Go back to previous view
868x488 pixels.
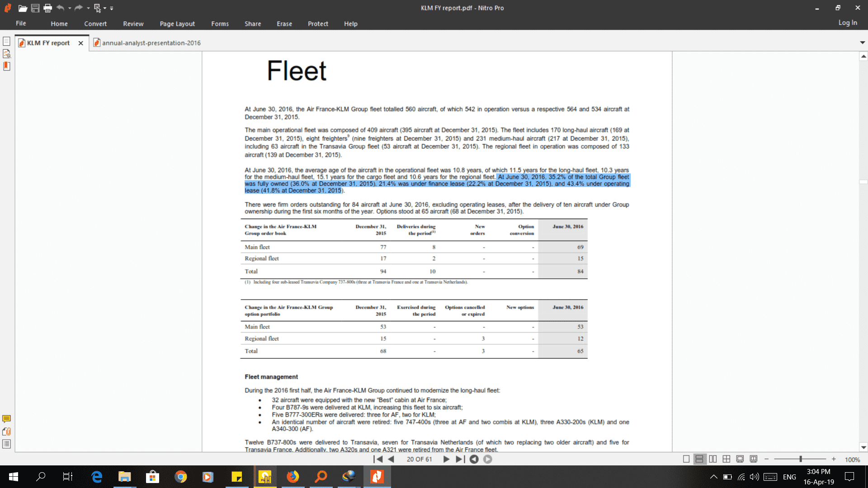tap(474, 459)
